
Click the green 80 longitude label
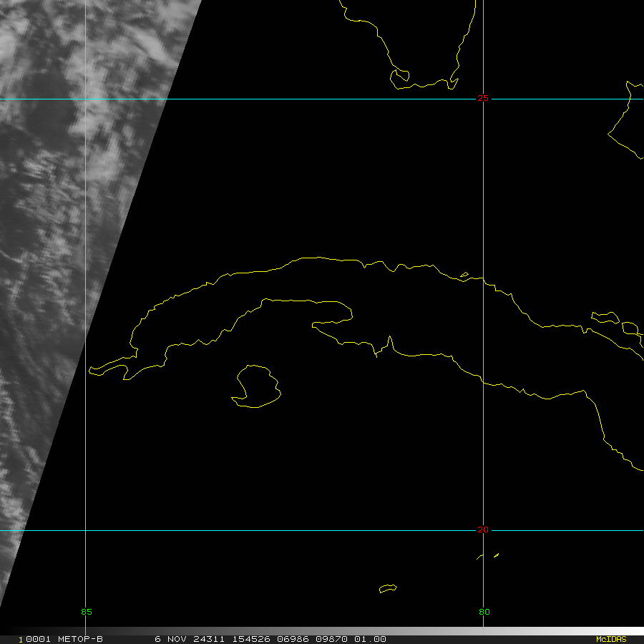484,612
